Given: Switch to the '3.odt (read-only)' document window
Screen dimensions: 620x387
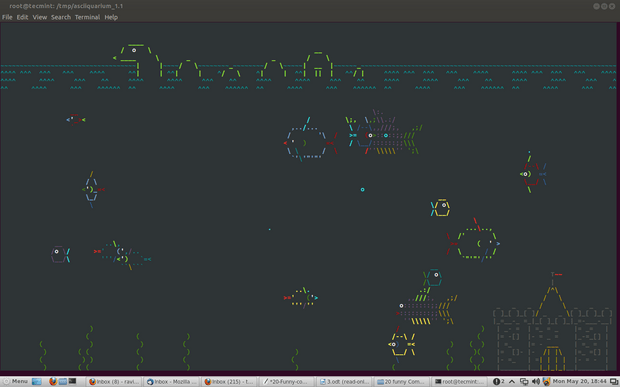Looking at the screenshot, I should click(x=344, y=381).
